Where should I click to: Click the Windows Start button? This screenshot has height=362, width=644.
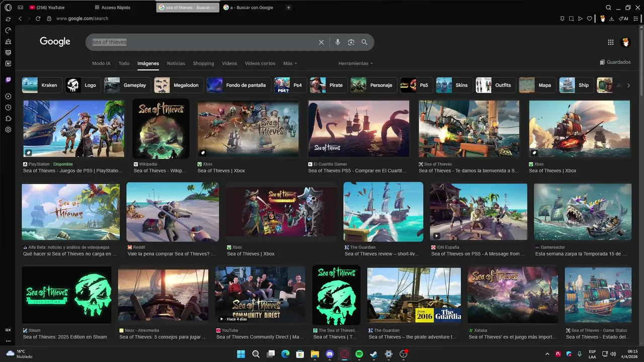pos(241,354)
